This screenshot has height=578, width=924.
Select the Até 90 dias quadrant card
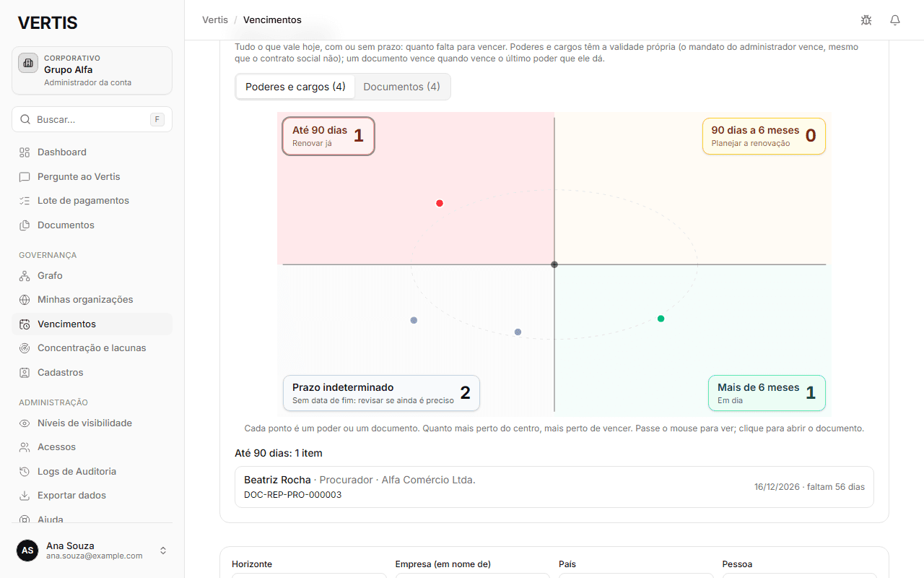pos(328,136)
